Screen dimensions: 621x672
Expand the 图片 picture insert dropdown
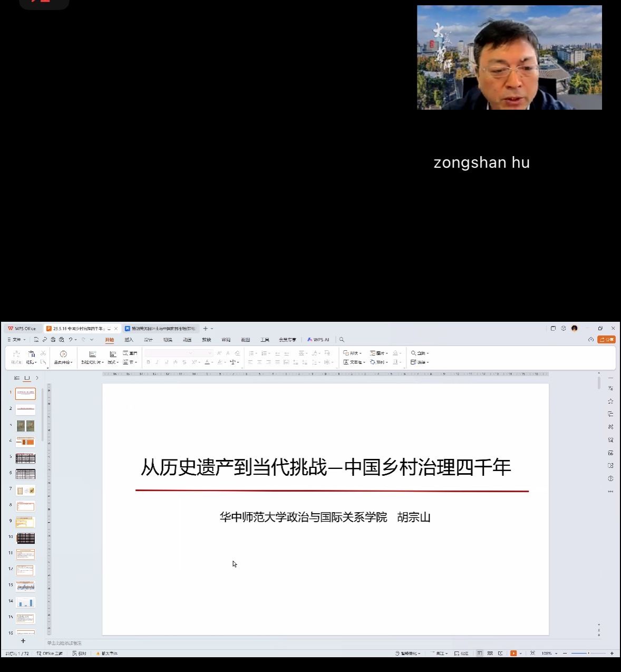coord(379,353)
